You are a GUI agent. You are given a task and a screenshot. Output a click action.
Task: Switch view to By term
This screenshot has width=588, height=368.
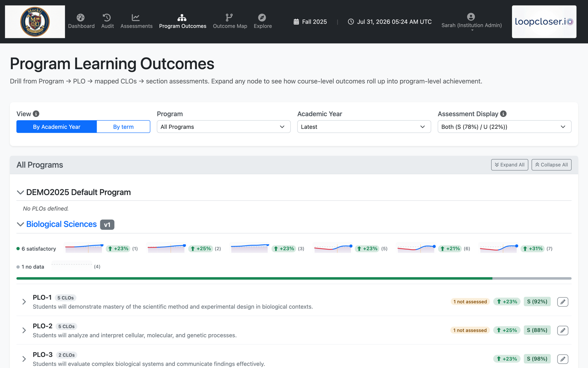tap(123, 127)
